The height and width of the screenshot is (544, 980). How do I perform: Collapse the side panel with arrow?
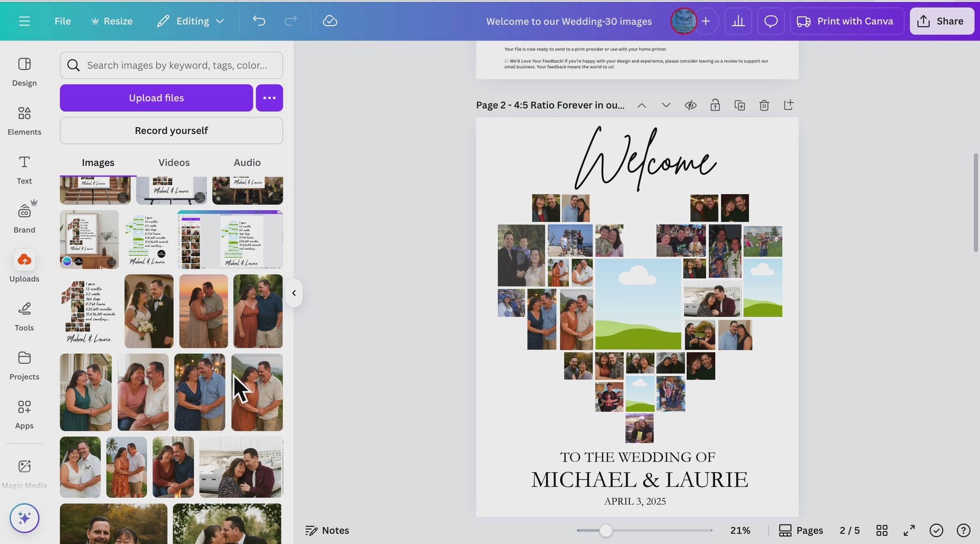click(294, 293)
